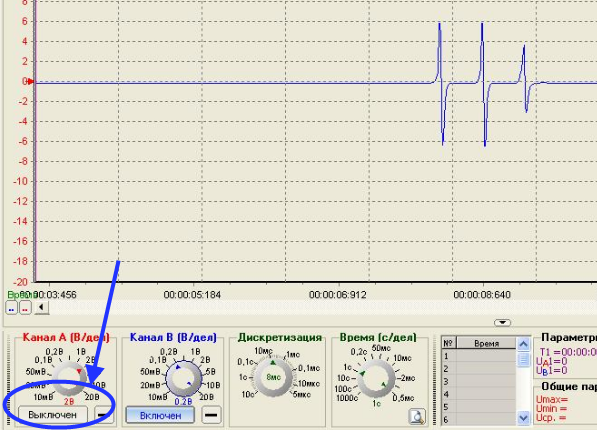Select row 3 in the markers table

point(479,382)
